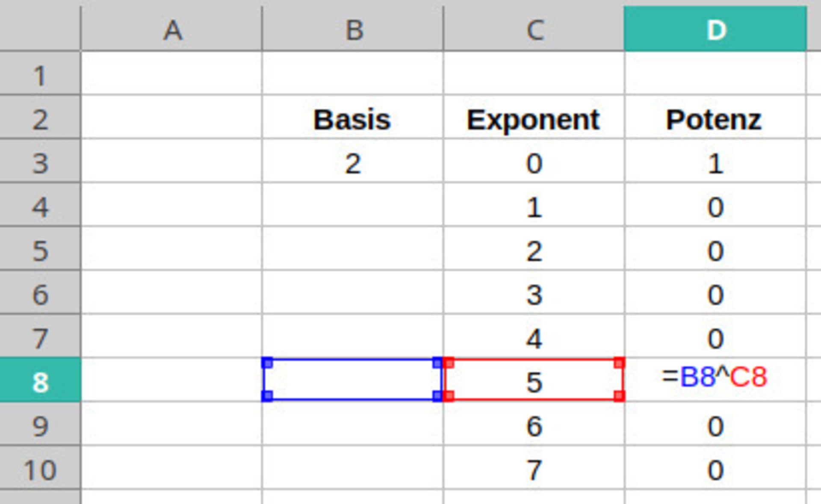
Task: Click the blue-outlined empty cell B8
Action: 352,380
